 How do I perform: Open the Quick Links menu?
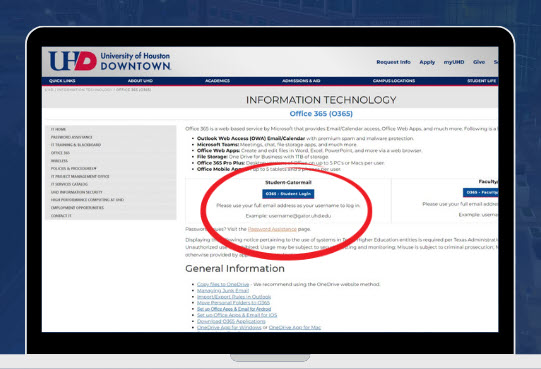coord(62,81)
